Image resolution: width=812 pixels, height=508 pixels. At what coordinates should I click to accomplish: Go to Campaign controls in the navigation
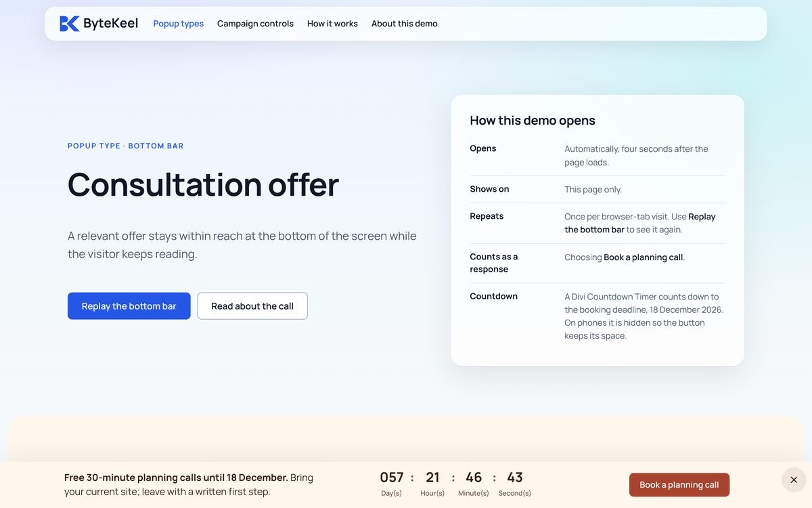255,24
